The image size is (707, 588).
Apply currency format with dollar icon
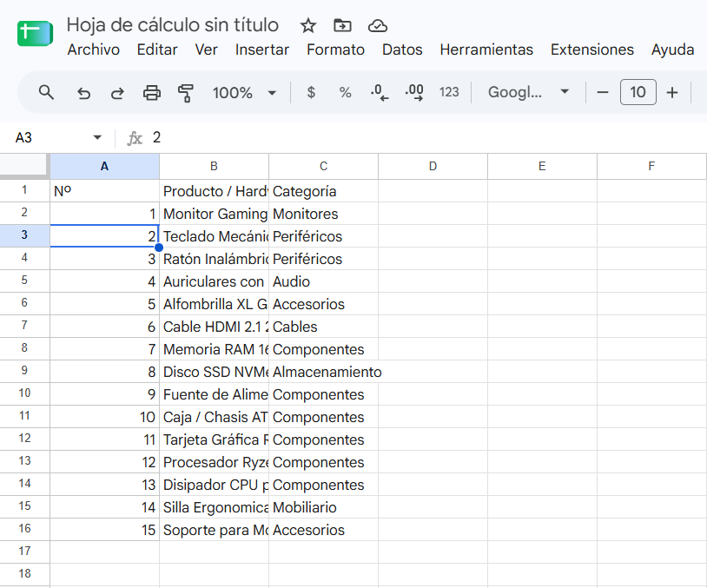click(x=311, y=92)
